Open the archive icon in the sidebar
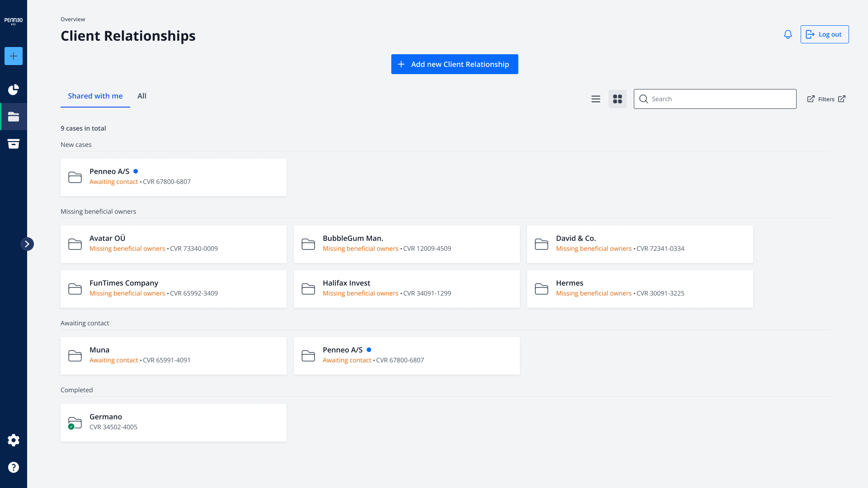Screen dimensions: 868x488 pyautogui.click(x=14, y=144)
